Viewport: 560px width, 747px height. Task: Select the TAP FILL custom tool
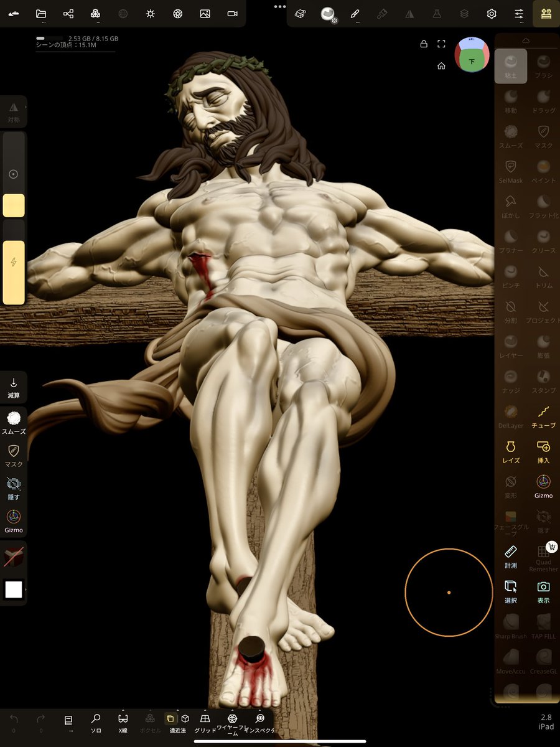[543, 626]
